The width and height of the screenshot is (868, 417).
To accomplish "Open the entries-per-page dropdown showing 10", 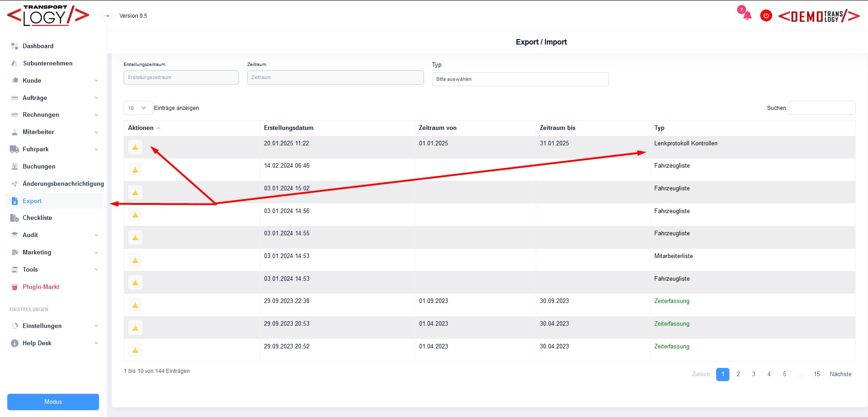I will (137, 108).
